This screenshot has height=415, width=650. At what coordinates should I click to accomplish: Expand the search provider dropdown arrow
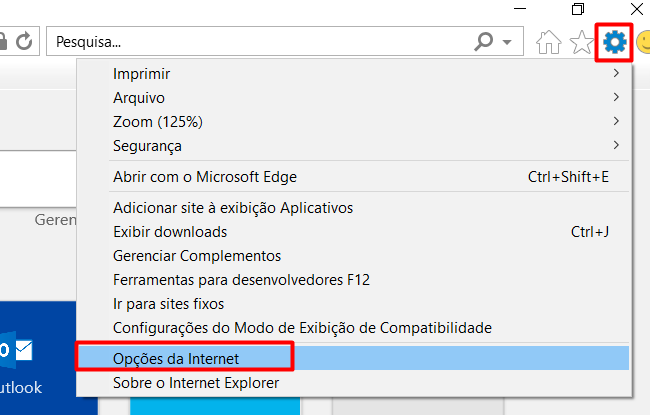508,43
